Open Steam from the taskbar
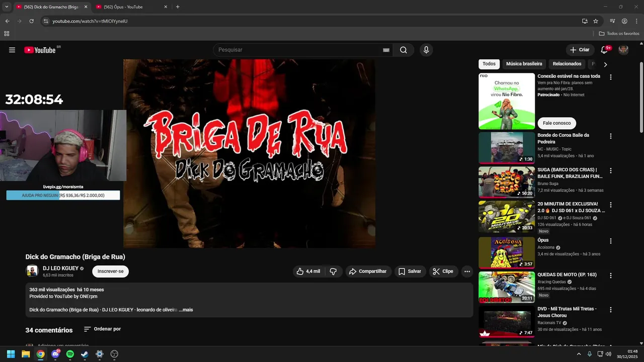The width and height of the screenshot is (644, 362). point(85,354)
